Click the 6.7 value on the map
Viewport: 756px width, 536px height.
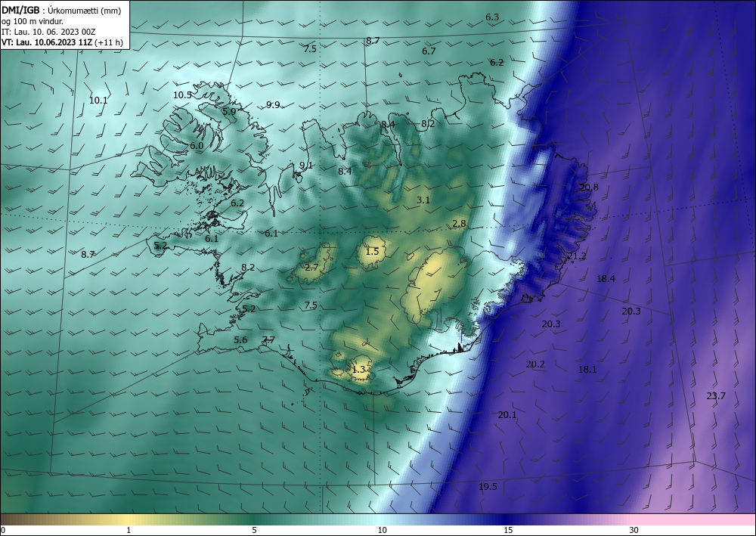pyautogui.click(x=429, y=51)
